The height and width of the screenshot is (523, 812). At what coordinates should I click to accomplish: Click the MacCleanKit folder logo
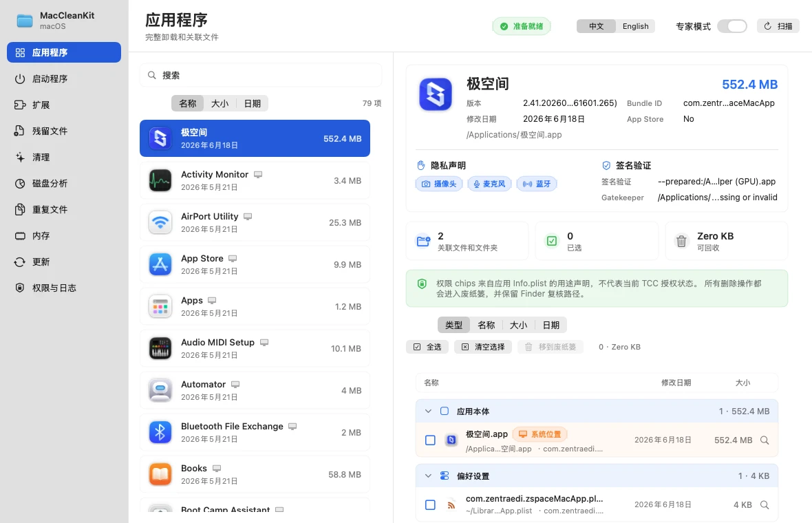(x=24, y=21)
